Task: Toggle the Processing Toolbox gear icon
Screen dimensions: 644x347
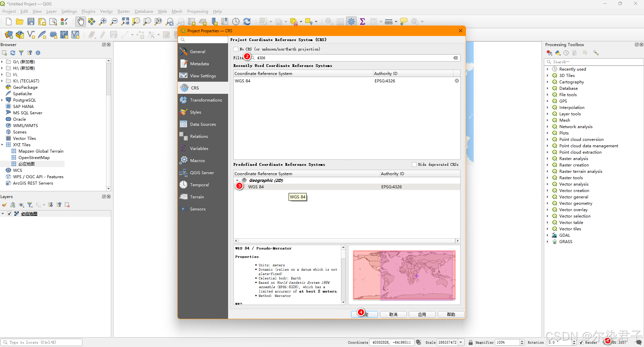Action: point(351,22)
